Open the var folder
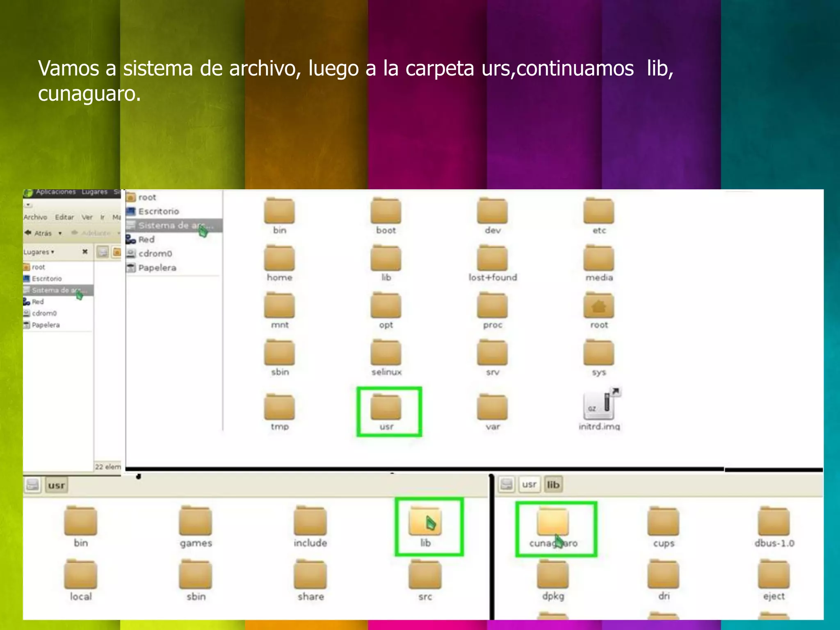 point(492,412)
